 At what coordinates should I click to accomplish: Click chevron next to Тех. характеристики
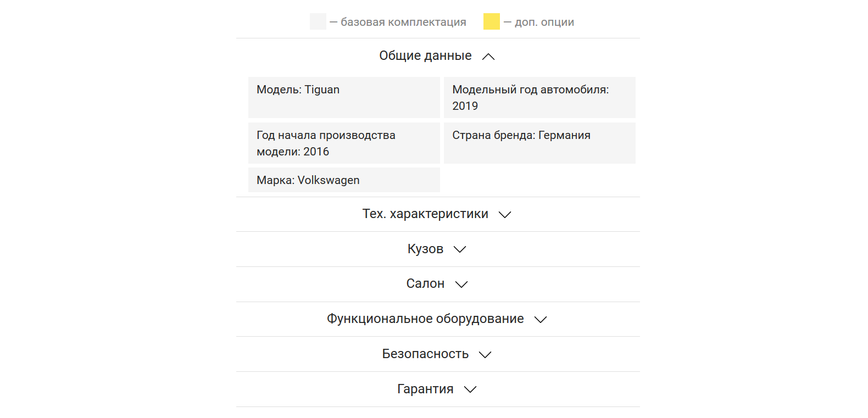tap(505, 215)
